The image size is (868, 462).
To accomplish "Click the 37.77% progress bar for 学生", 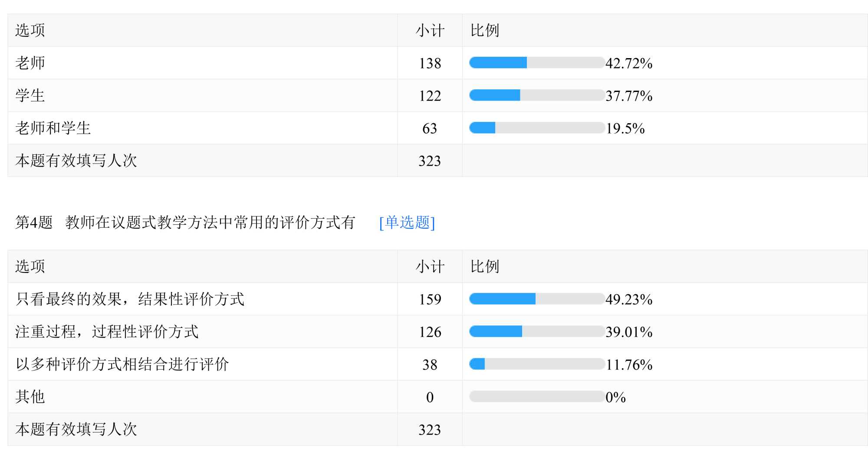I will (537, 95).
